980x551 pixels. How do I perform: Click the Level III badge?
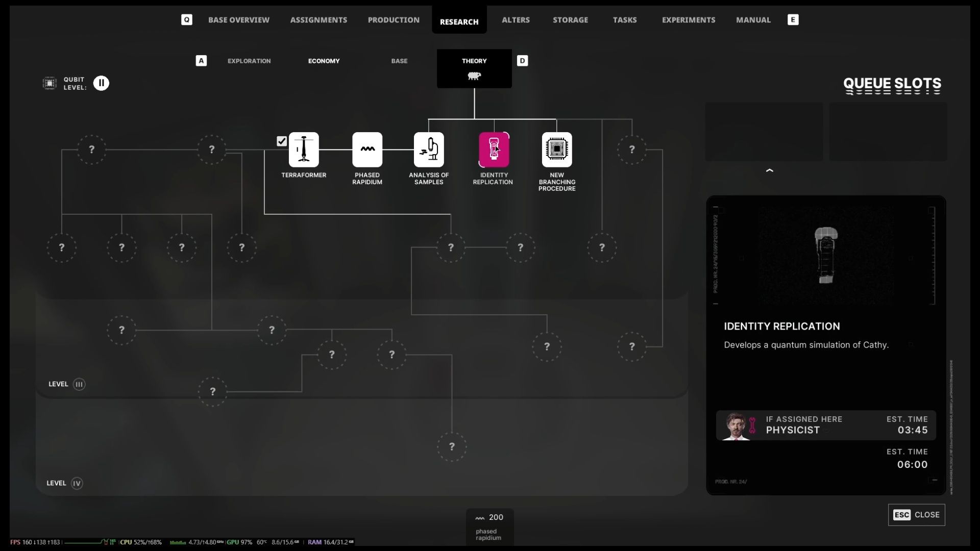tap(79, 384)
